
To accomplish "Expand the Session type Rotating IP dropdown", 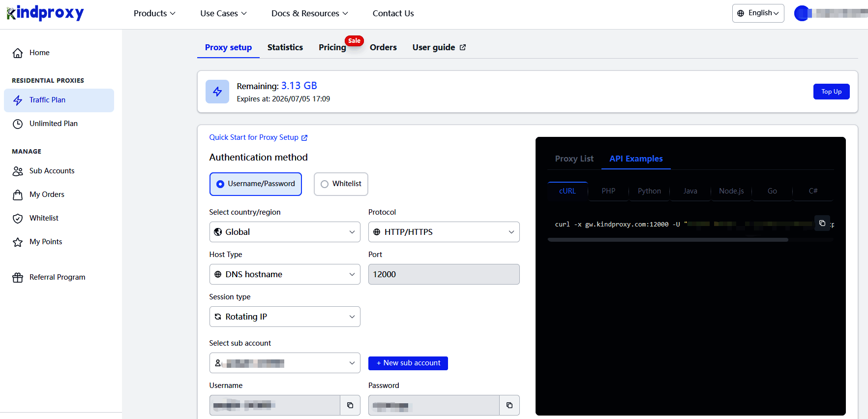I will [285, 317].
